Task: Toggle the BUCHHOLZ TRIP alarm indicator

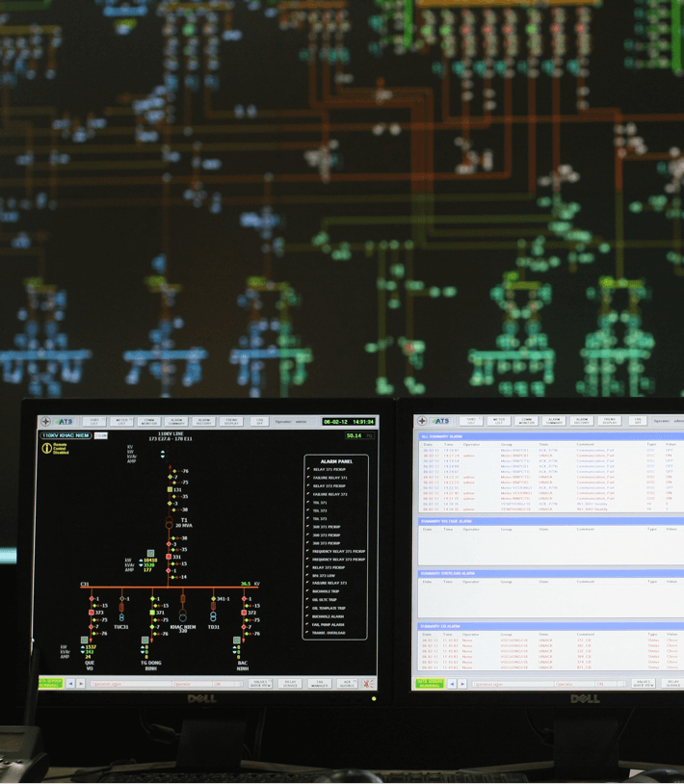Action: click(x=308, y=591)
